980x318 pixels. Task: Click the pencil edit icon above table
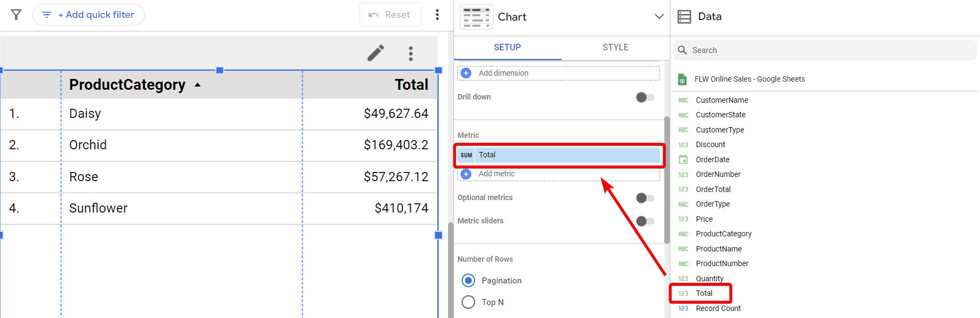coord(376,53)
